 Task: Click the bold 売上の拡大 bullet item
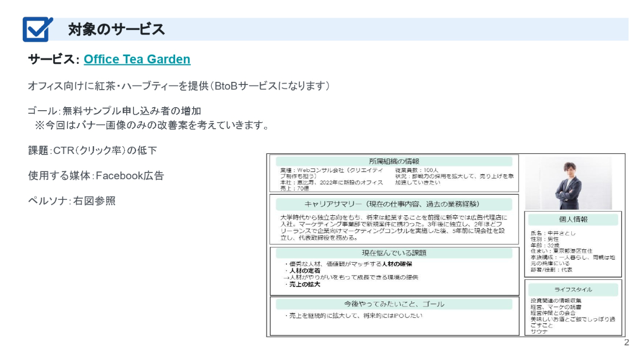coord(303,284)
